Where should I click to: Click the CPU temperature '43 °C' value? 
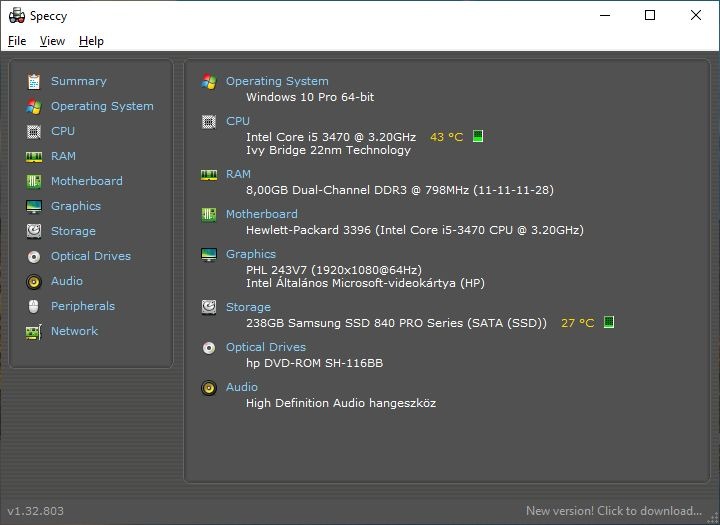coord(447,137)
